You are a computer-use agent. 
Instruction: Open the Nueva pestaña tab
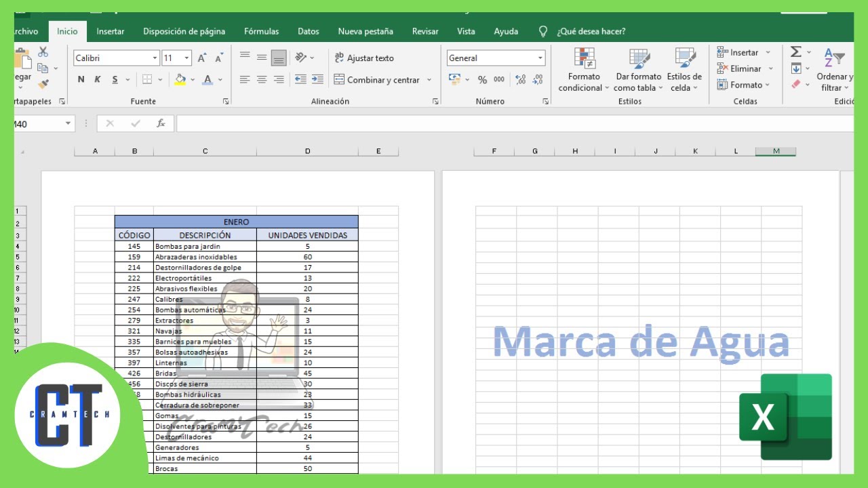[366, 31]
